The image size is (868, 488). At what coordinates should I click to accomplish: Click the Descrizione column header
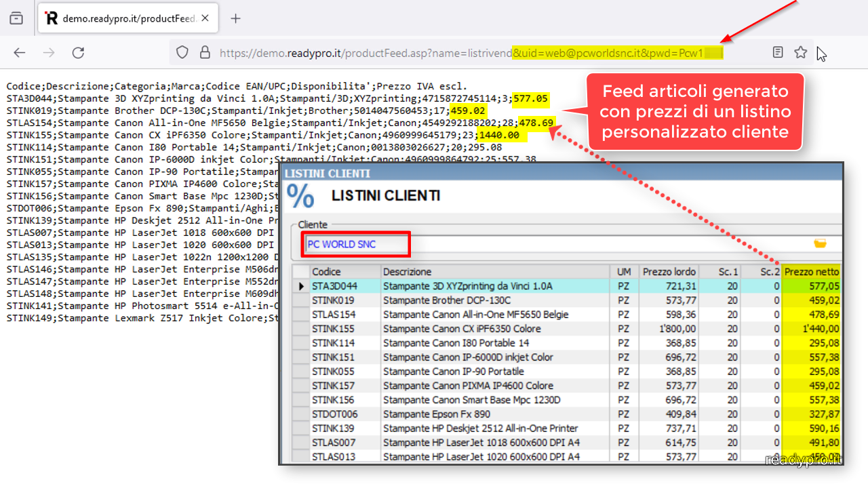pyautogui.click(x=495, y=272)
